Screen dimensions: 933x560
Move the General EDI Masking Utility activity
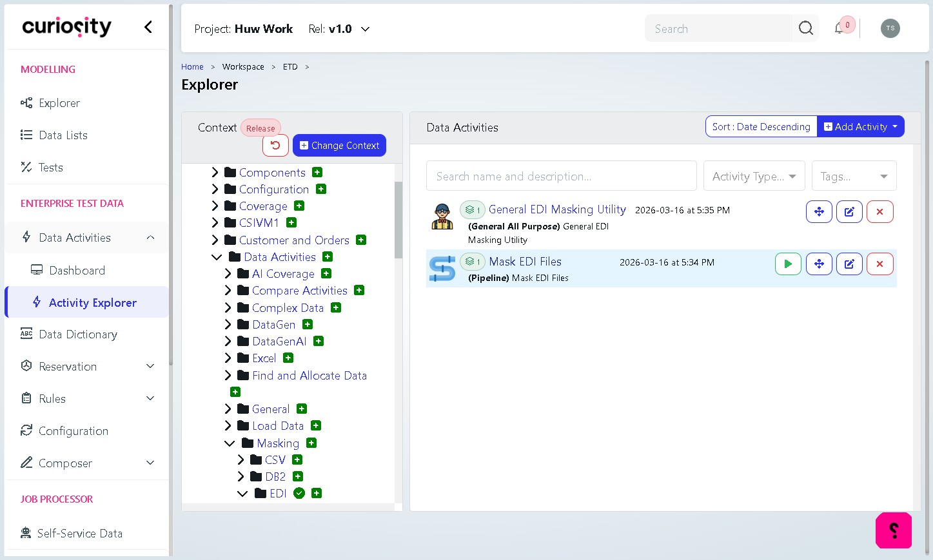819,211
